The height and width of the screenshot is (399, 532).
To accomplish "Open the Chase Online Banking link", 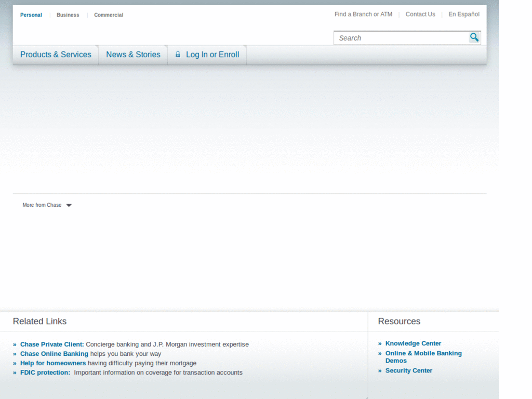I will [54, 354].
